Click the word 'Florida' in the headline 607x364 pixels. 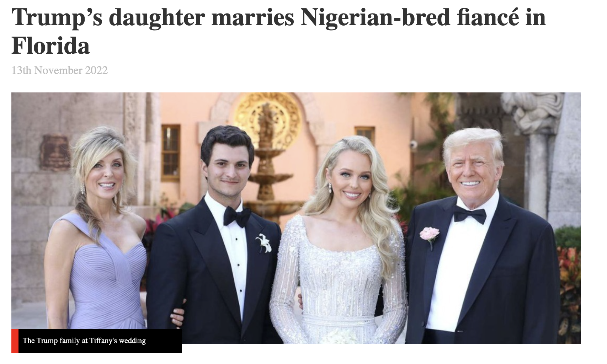point(50,45)
